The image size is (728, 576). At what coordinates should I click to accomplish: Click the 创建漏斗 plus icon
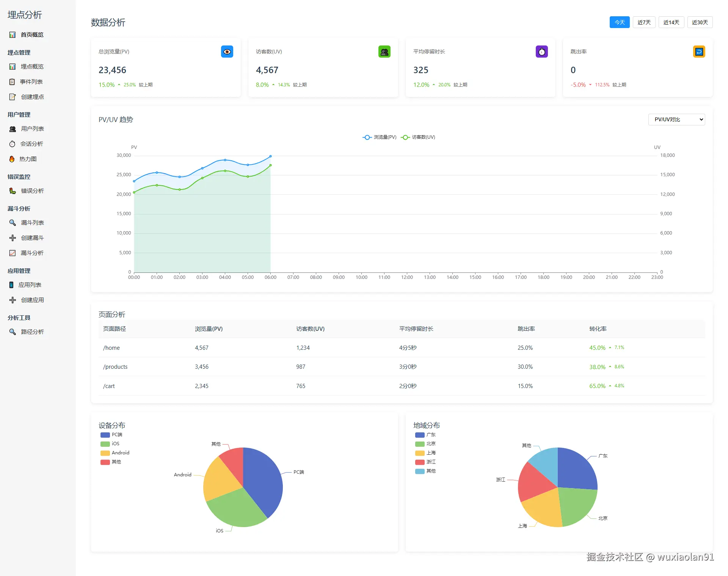pos(13,238)
